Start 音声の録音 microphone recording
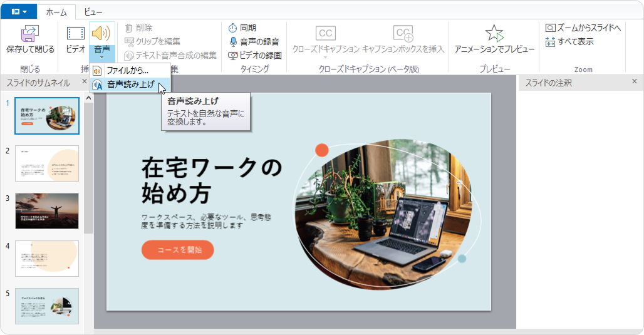 pos(232,41)
